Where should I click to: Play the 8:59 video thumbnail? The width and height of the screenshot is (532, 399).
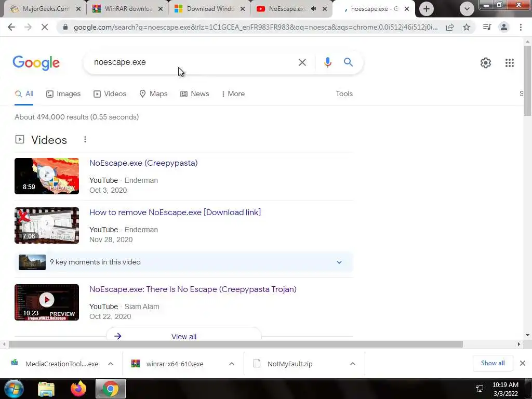coord(47,176)
